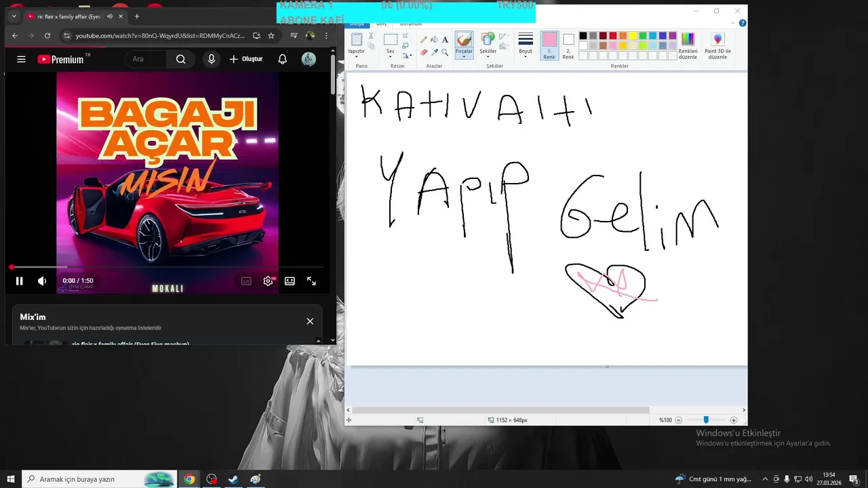
Task: Open the Windows notification center
Action: pyautogui.click(x=854, y=479)
